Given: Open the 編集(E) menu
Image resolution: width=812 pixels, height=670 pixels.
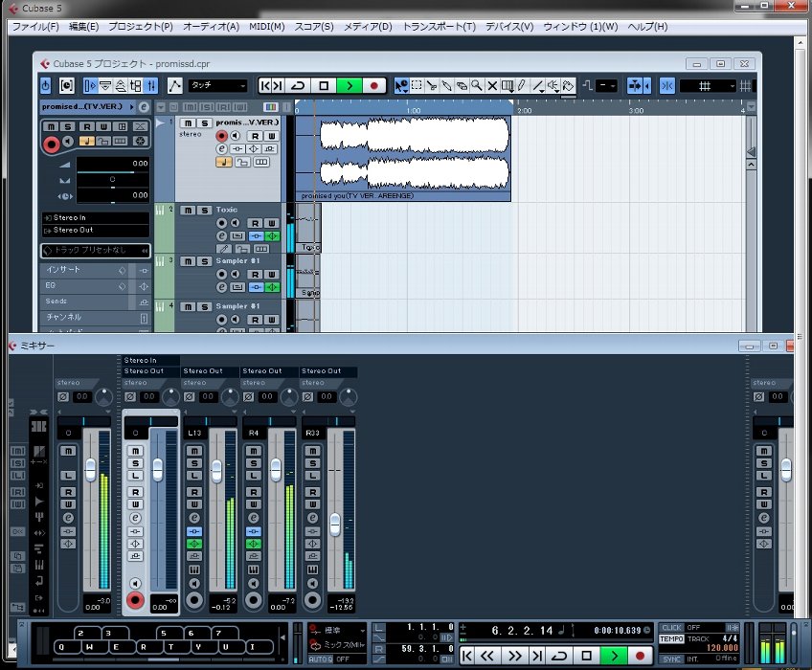Looking at the screenshot, I should (x=83, y=27).
